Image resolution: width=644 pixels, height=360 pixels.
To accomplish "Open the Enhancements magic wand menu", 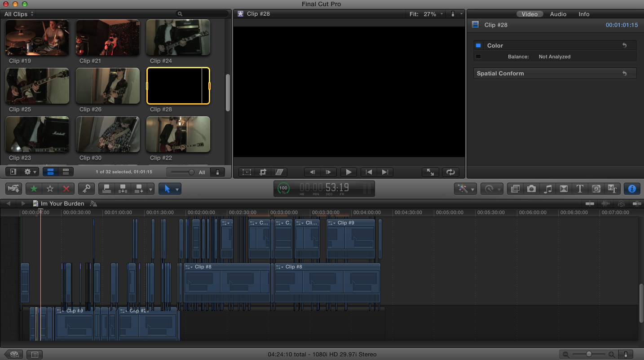I will point(465,189).
